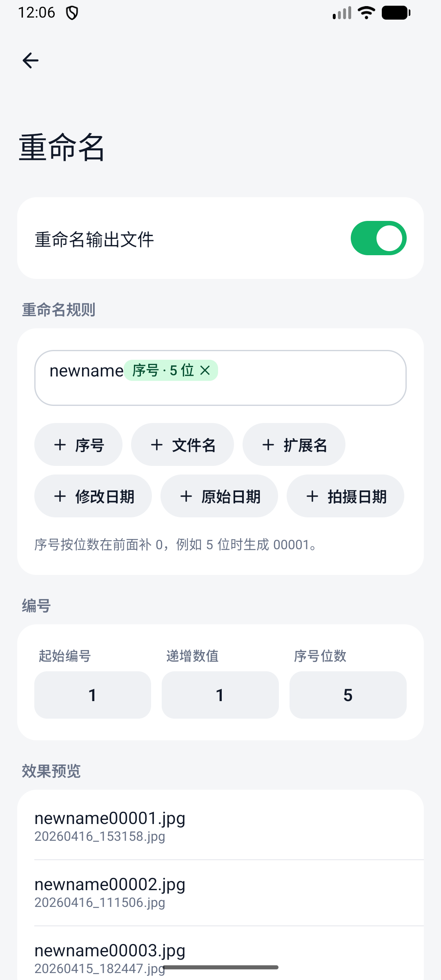Tap the plus icon on 拍摄日期 chip
Viewport: 441px width, 980px height.
click(312, 496)
